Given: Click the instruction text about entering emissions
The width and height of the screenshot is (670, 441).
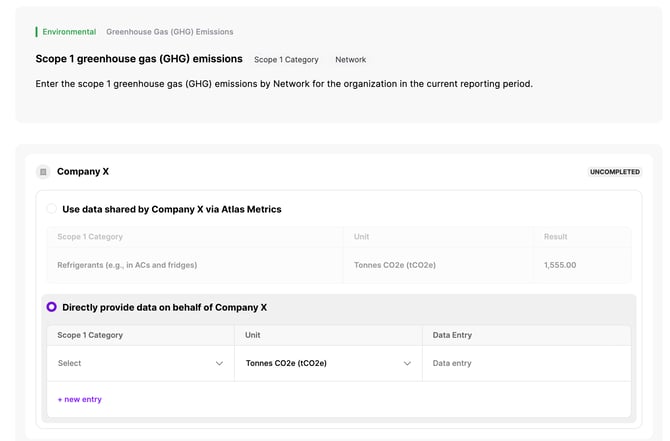Looking at the screenshot, I should coord(284,83).
